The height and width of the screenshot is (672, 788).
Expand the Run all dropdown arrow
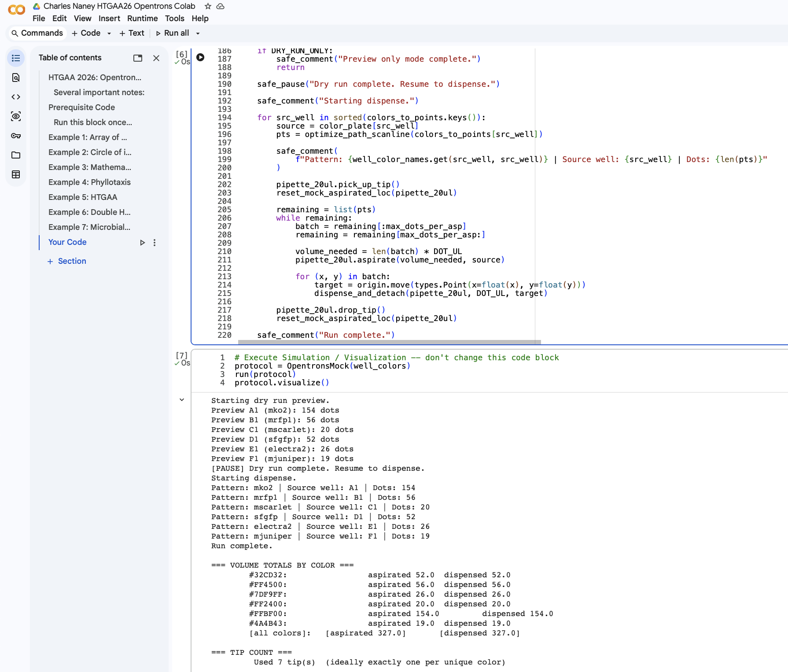click(198, 33)
